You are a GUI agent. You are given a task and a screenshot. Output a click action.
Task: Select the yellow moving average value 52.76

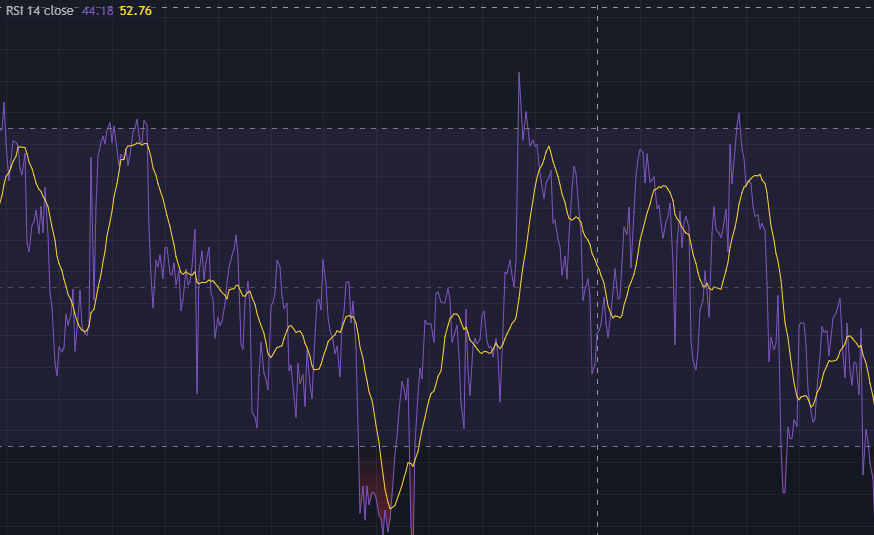point(136,11)
